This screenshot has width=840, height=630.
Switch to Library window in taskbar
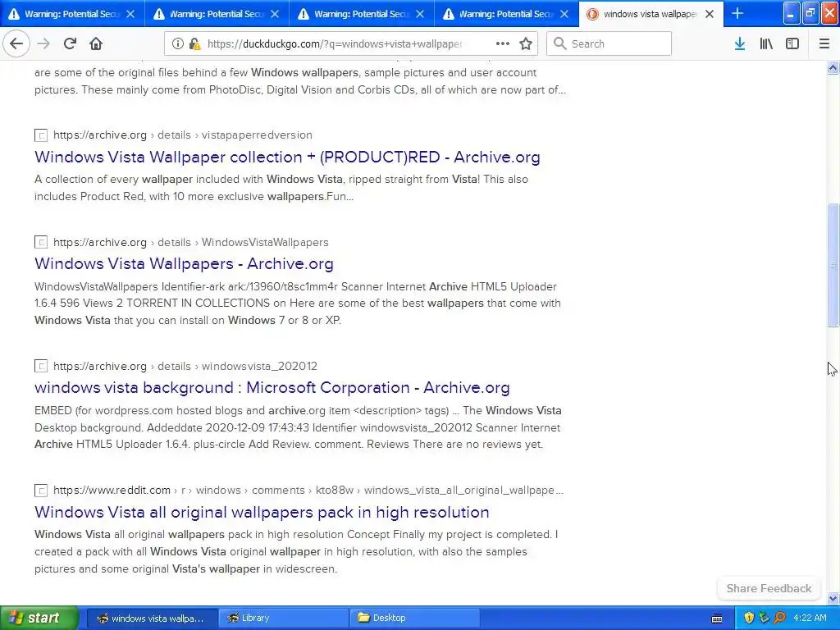click(x=283, y=619)
